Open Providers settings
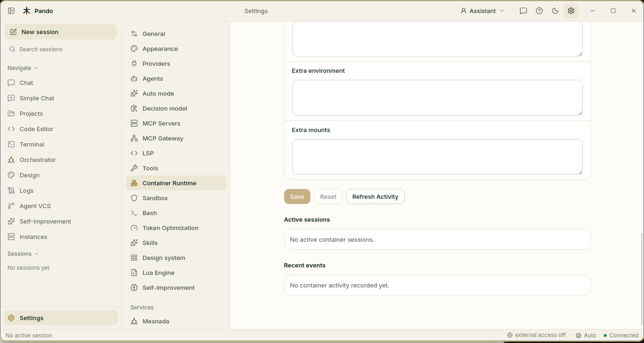The height and width of the screenshot is (343, 644). coord(176,63)
